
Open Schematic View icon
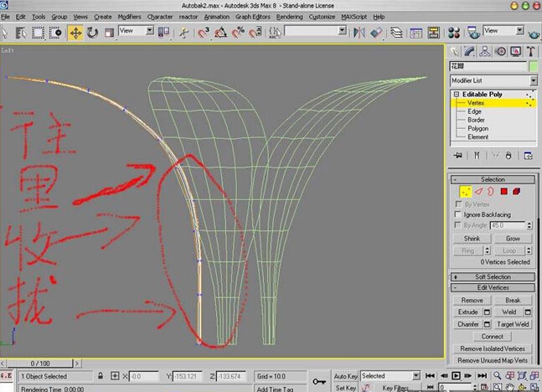433,33
